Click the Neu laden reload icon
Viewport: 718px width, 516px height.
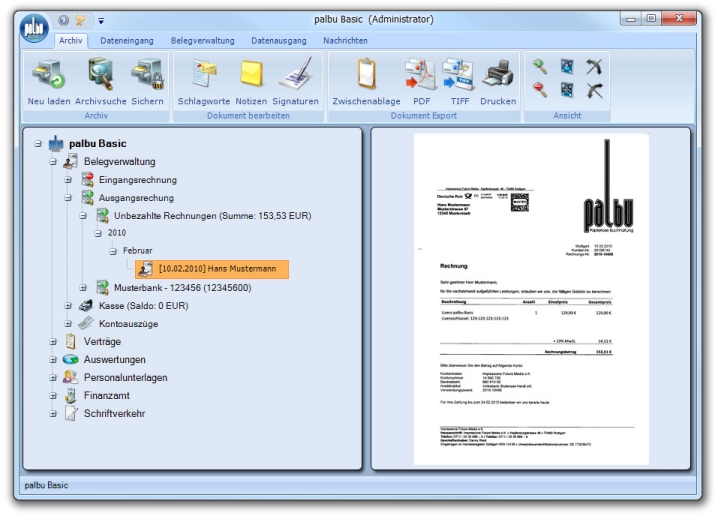coord(47,76)
